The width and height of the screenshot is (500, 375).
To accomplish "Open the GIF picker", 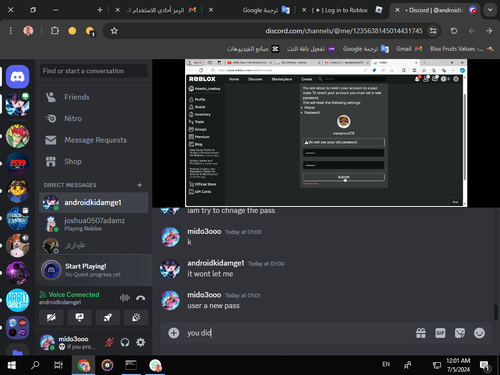I will tap(440, 333).
